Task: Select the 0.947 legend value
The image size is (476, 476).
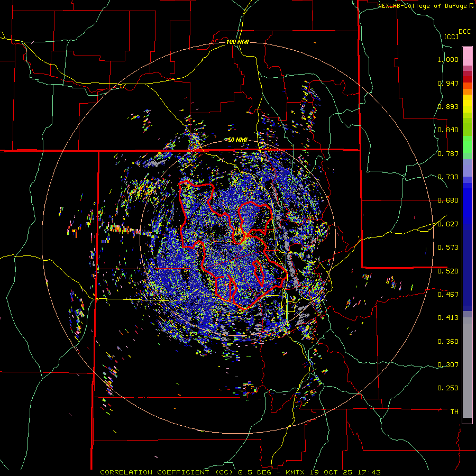Action: point(448,83)
